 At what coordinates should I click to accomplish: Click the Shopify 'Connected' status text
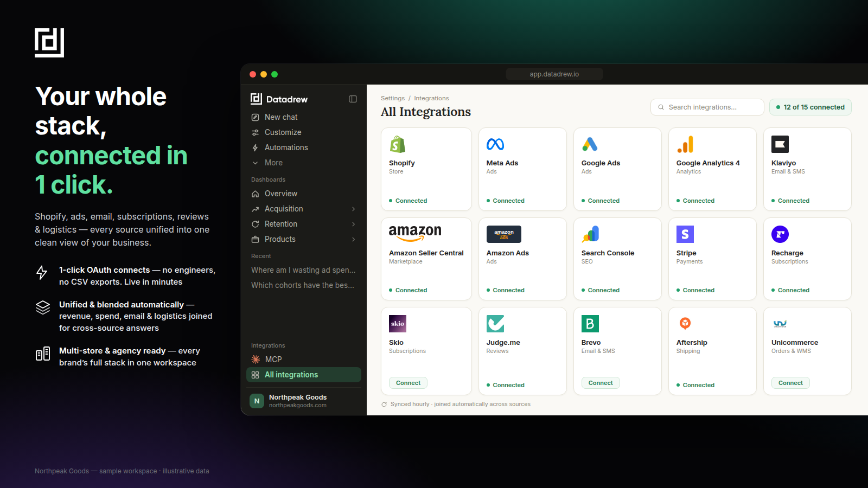pyautogui.click(x=411, y=201)
